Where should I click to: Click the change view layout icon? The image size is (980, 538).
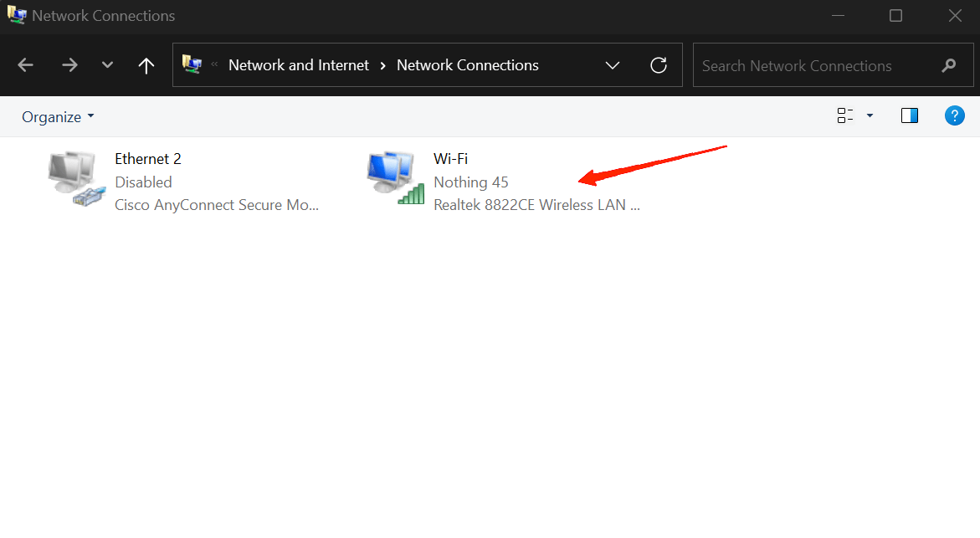845,115
